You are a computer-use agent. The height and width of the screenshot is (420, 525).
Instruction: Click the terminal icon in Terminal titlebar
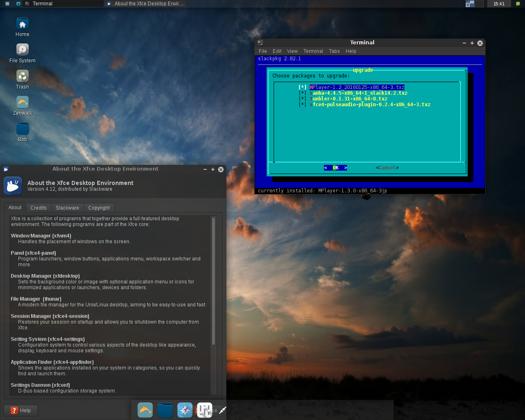point(260,43)
